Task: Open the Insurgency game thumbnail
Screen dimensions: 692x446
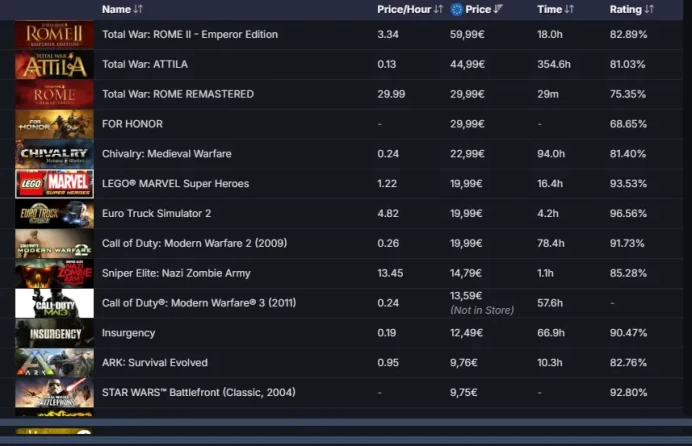Action: [x=54, y=333]
